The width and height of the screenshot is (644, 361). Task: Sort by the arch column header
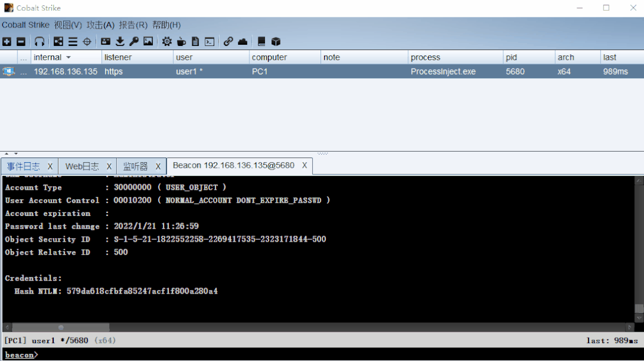pyautogui.click(x=578, y=57)
